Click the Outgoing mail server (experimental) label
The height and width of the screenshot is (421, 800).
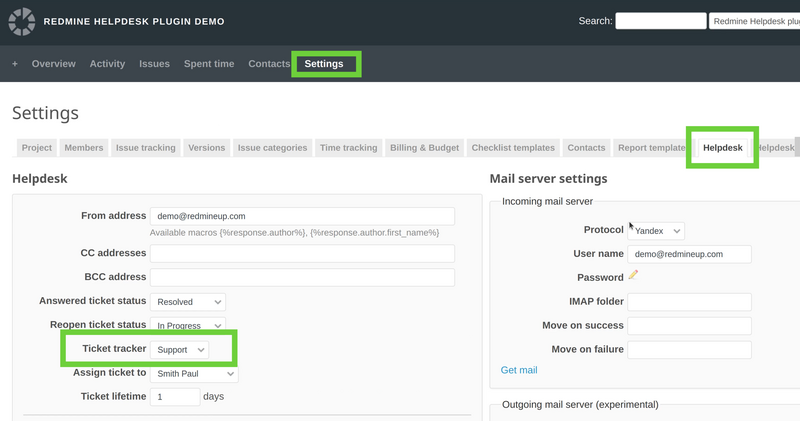pyautogui.click(x=580, y=405)
